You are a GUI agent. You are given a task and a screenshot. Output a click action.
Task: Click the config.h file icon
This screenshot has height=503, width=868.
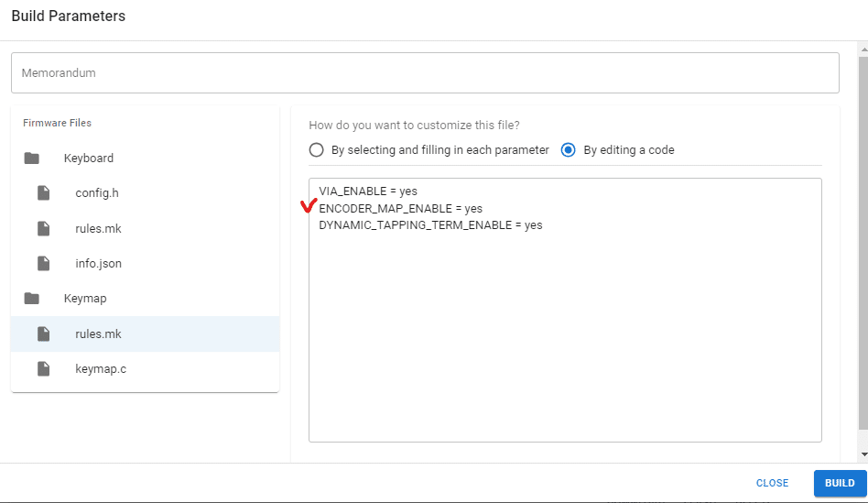click(x=43, y=192)
